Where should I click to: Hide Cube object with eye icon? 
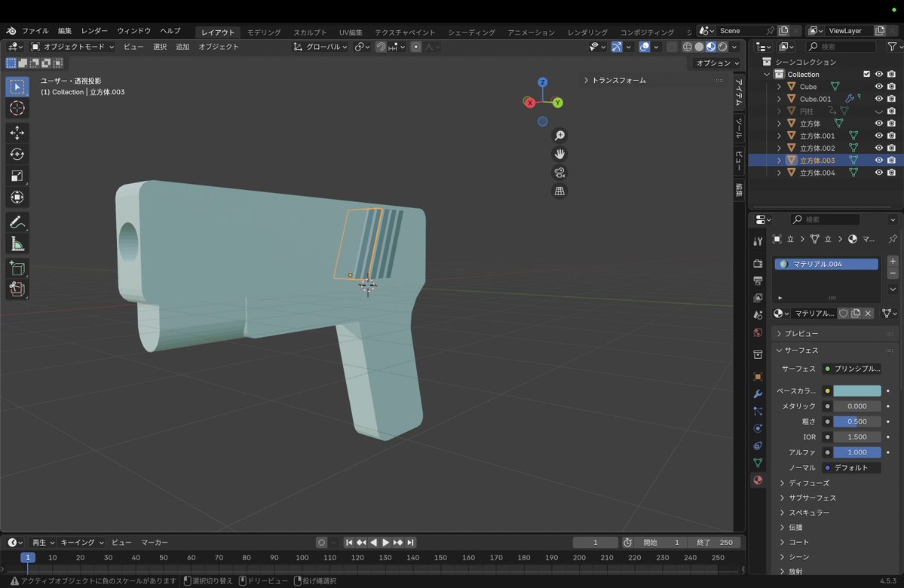878,87
